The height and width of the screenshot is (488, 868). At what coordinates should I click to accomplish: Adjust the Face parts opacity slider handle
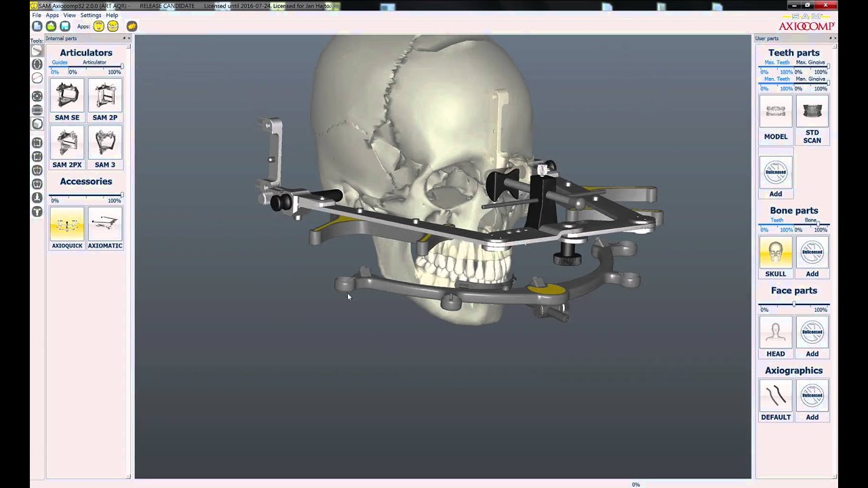click(x=794, y=304)
